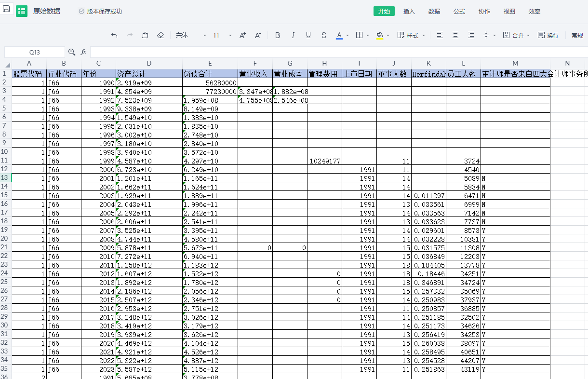The height and width of the screenshot is (379, 588).
Task: Open font color dropdown arrow
Action: coord(347,36)
